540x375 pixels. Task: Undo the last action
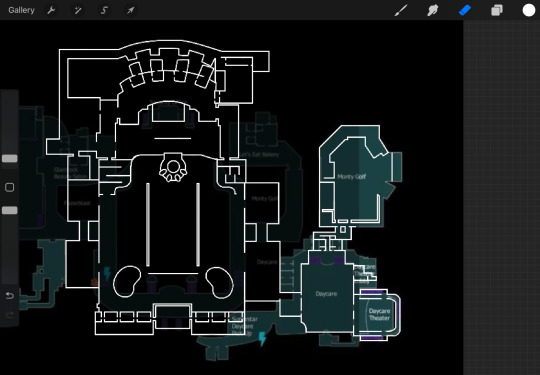(x=10, y=295)
